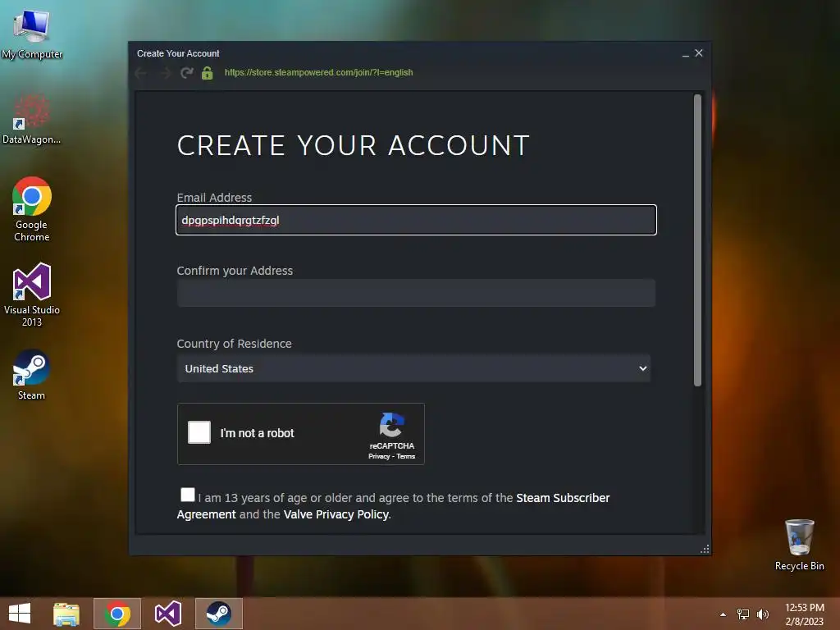Click the Confirm your Address field
The image size is (840, 630).
[x=416, y=293]
